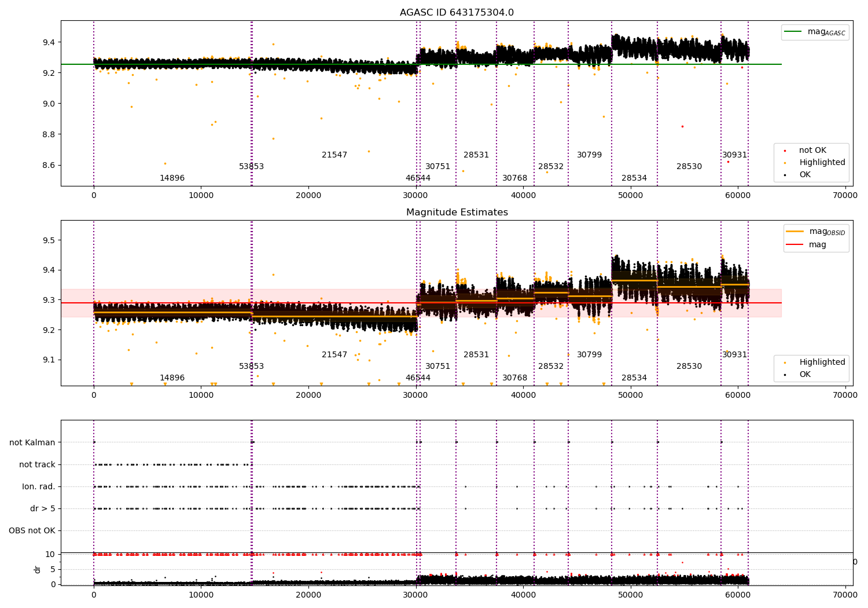Click obsid label 28530 in AGASC ID plot

click(x=689, y=166)
